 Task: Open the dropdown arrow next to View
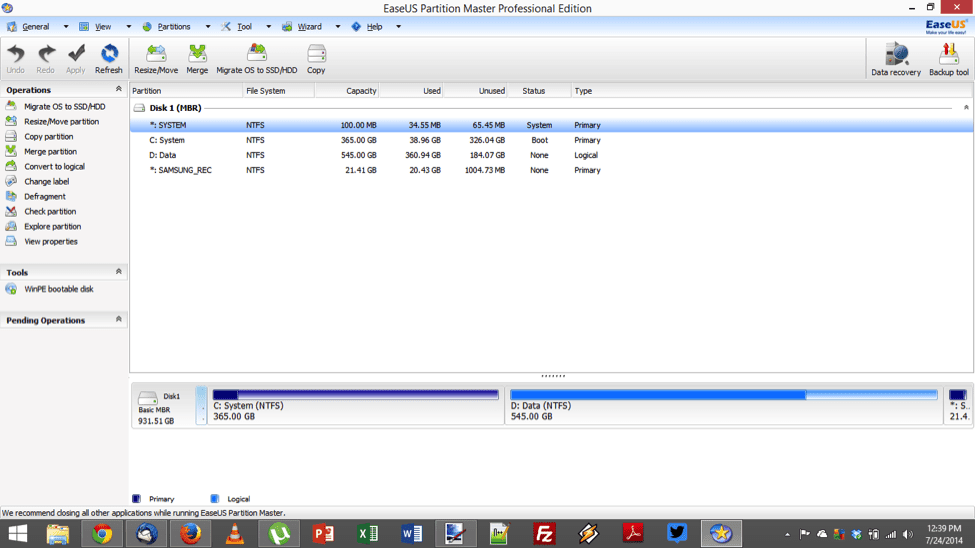coord(129,27)
